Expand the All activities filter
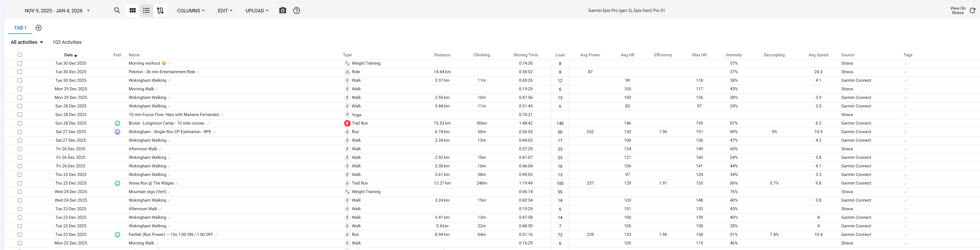The height and width of the screenshot is (250, 980). click(x=27, y=42)
